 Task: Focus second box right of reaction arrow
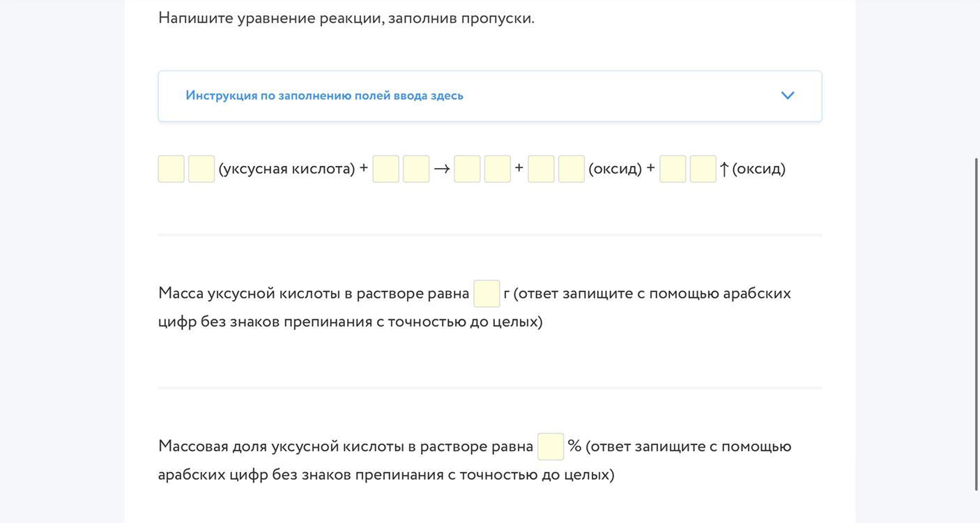498,169
